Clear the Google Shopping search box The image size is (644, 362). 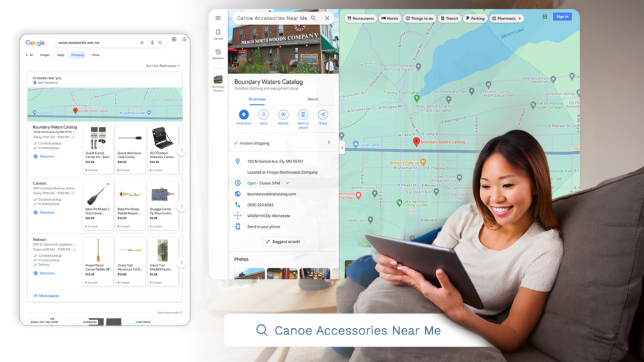(x=142, y=43)
